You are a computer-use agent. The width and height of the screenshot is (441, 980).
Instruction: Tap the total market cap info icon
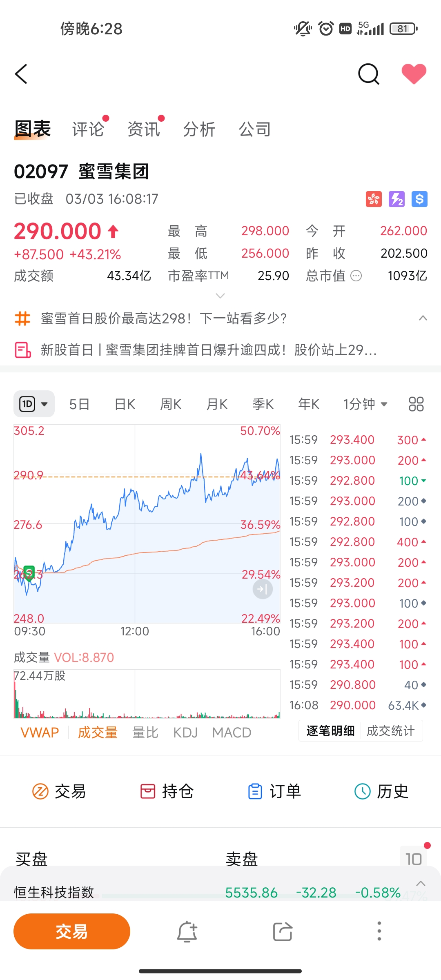tap(356, 276)
